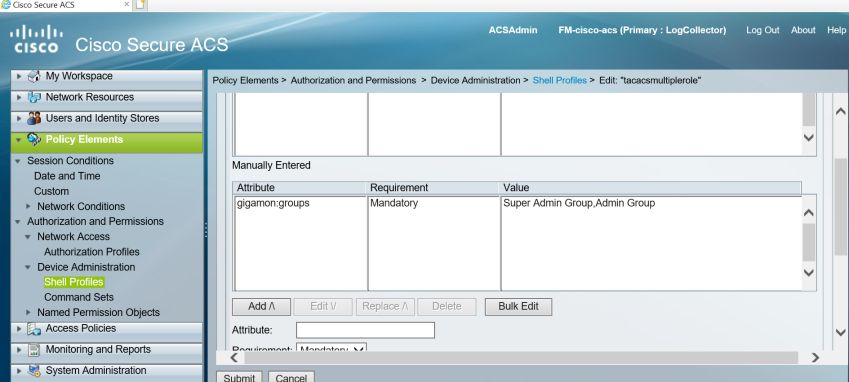Viewport: 849px width, 382px height.
Task: Click the Monitoring and Reports icon
Action: [34, 350]
